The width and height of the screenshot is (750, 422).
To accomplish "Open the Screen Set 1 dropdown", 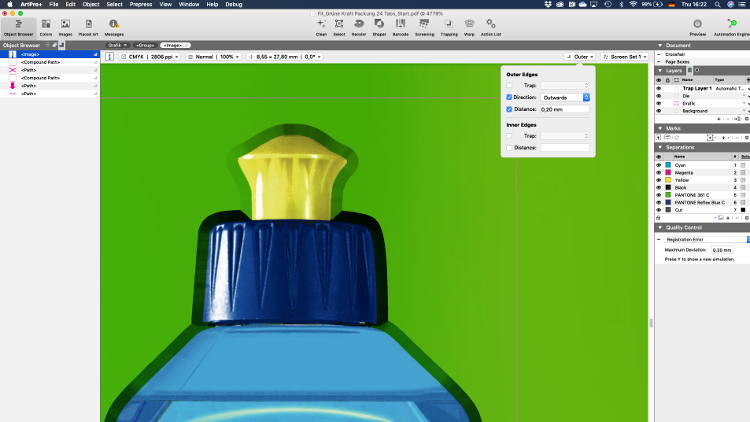I will (x=625, y=56).
